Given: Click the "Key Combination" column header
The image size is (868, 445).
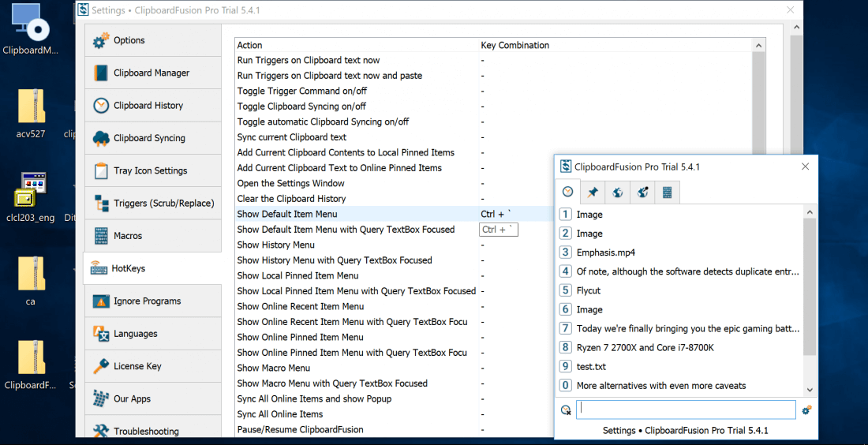Looking at the screenshot, I should 514,46.
